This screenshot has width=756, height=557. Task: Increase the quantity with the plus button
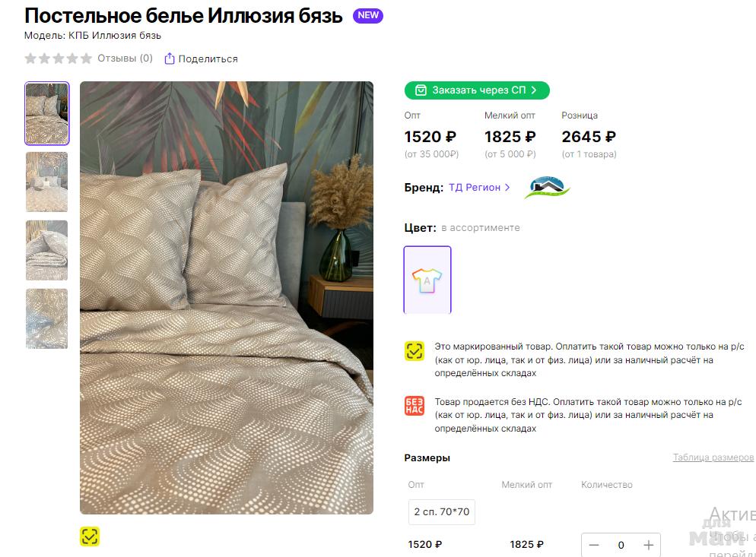[x=648, y=545]
